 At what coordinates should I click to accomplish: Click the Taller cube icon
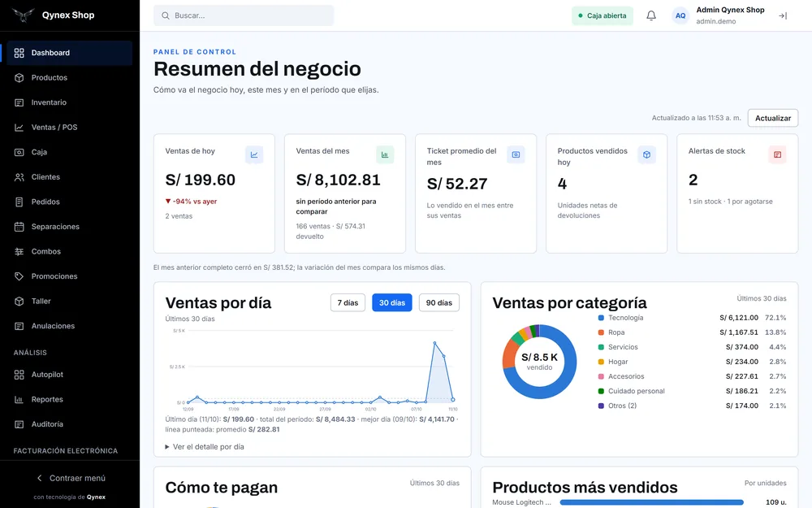coord(19,302)
